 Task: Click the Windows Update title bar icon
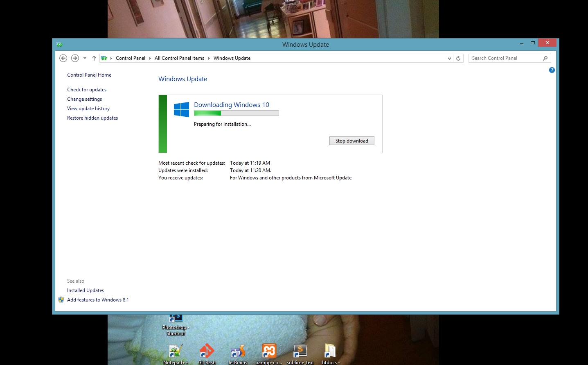(x=59, y=44)
